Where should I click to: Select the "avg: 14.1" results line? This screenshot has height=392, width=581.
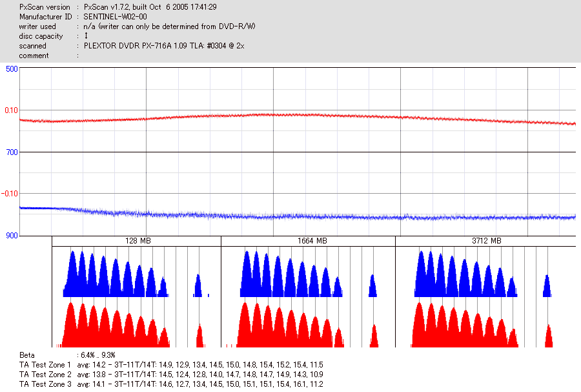pos(200,384)
